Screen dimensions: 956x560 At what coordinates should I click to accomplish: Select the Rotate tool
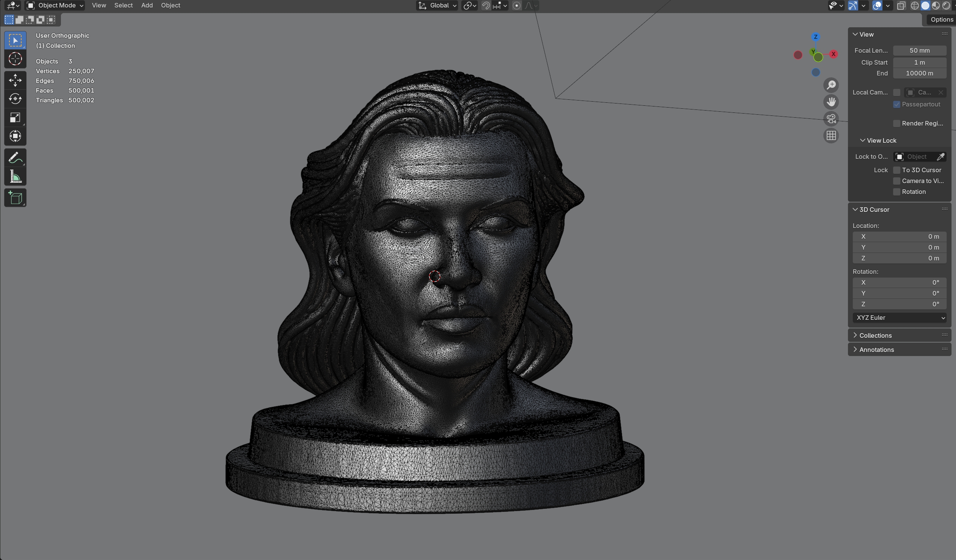pyautogui.click(x=15, y=99)
